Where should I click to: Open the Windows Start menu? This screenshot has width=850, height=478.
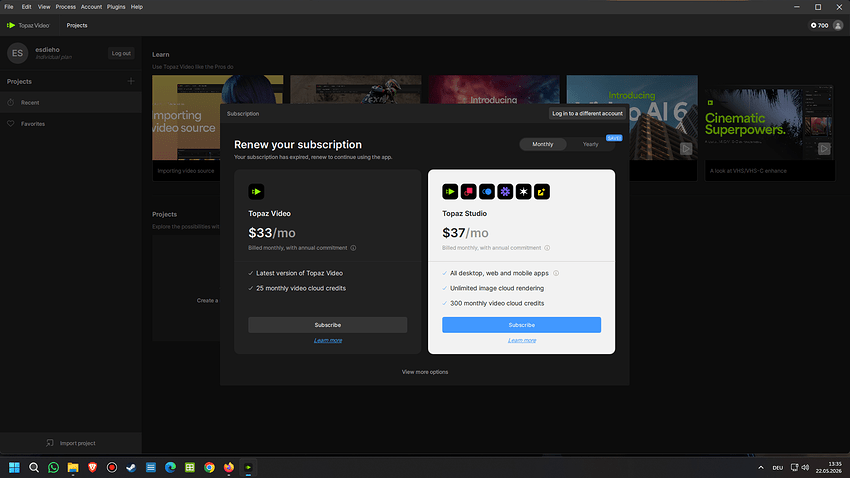tap(15, 467)
